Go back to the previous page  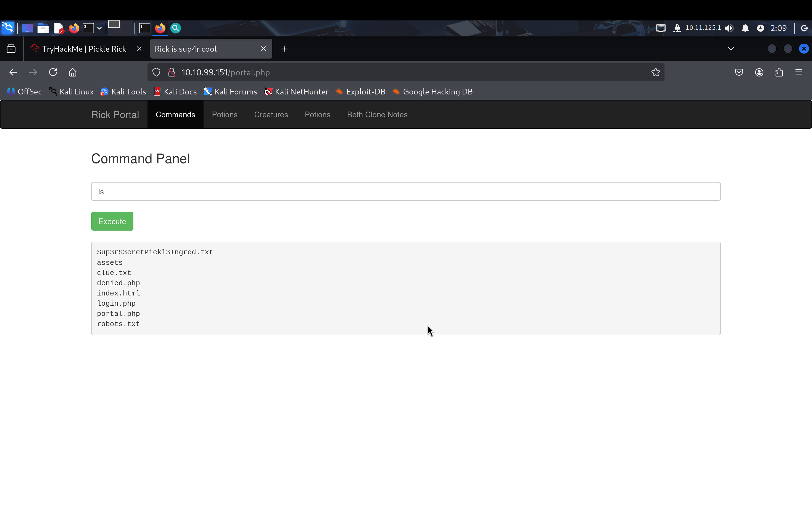tap(13, 72)
